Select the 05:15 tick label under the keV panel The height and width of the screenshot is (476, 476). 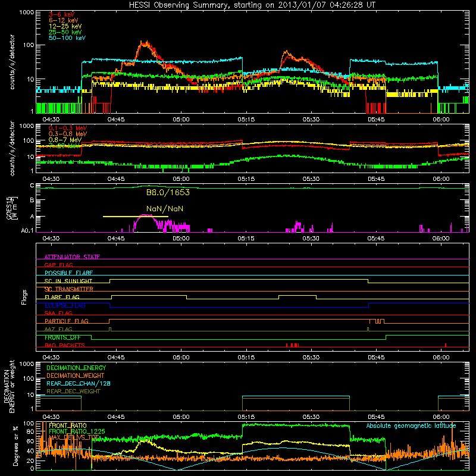tap(246, 120)
